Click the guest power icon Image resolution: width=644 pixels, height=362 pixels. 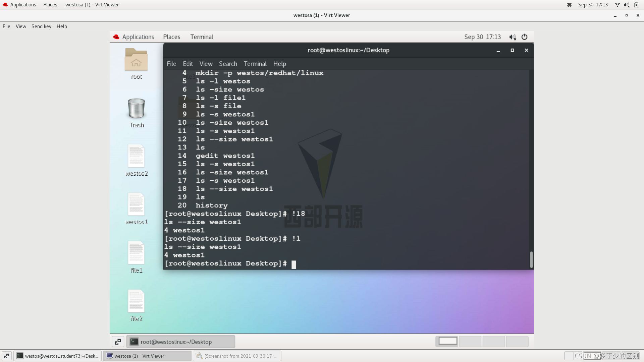[524, 37]
